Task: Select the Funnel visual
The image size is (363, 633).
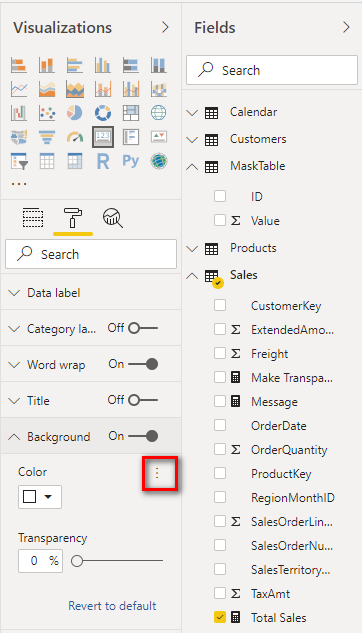Action: (46, 137)
